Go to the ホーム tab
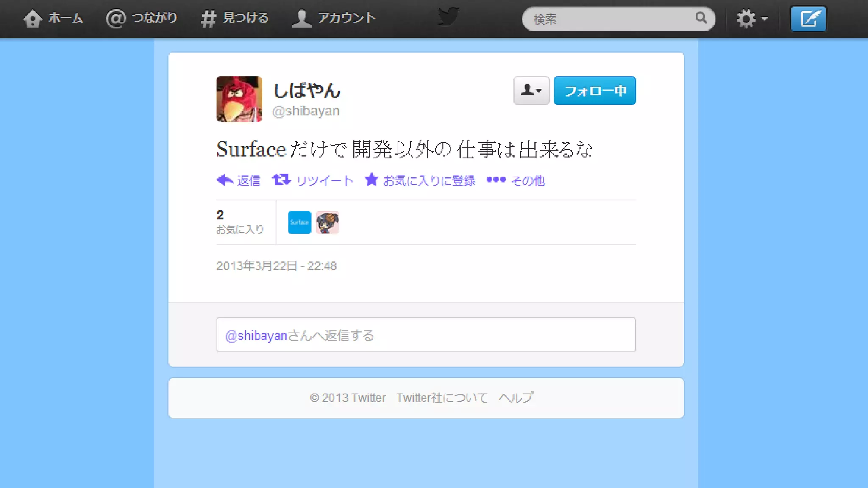The height and width of the screenshot is (488, 868). [53, 18]
